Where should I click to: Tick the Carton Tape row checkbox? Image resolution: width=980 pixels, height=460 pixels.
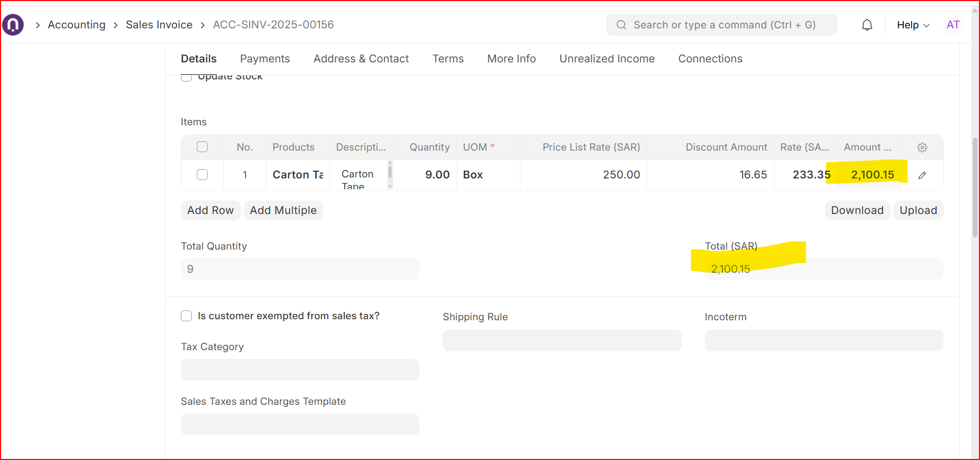pyautogui.click(x=202, y=175)
